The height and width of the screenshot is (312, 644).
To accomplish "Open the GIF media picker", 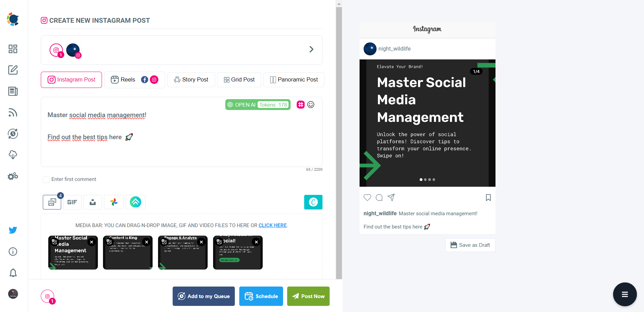I will point(72,202).
